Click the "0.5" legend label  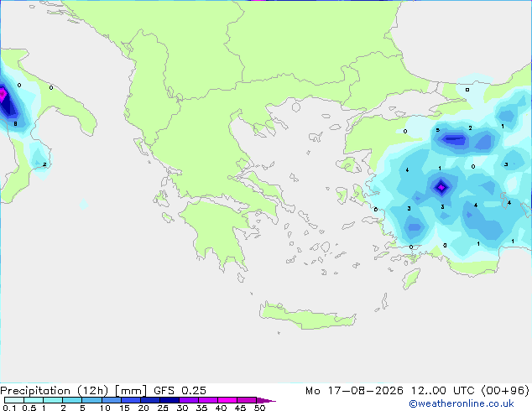(29, 408)
